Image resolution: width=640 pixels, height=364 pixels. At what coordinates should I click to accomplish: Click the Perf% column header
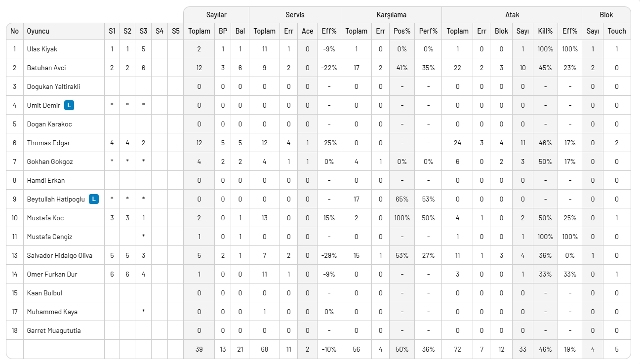click(428, 31)
